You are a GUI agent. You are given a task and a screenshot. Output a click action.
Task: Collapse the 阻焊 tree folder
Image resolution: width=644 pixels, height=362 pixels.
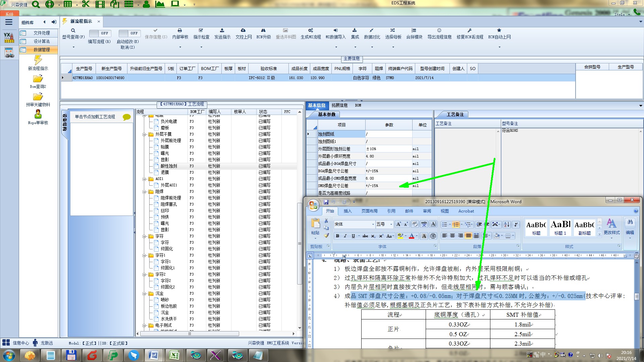pos(145,192)
